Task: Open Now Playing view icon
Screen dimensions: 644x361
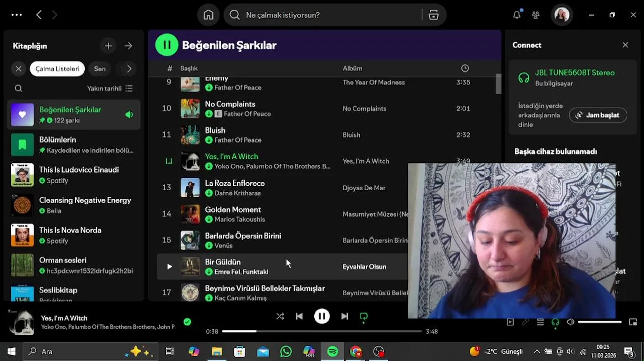Action: click(x=510, y=322)
